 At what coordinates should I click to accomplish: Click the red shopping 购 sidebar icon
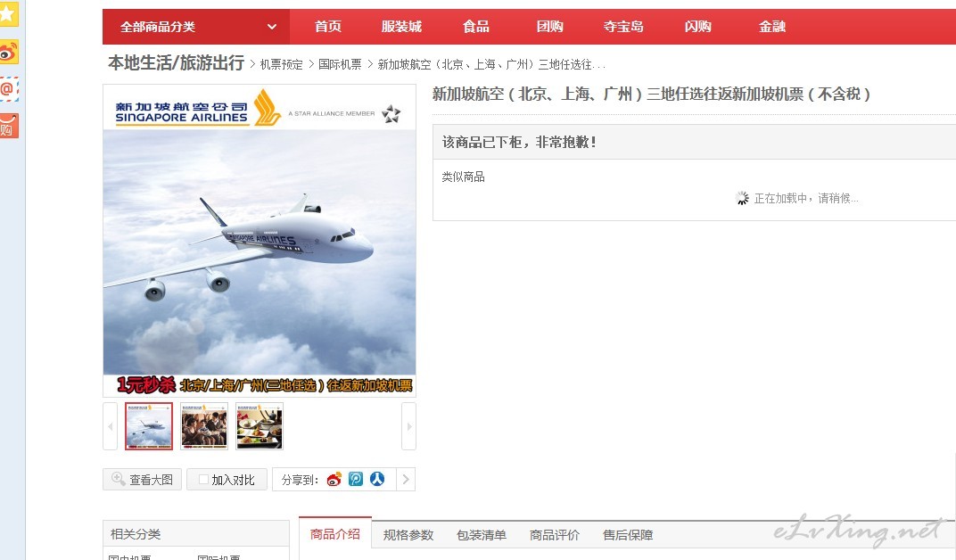(x=8, y=126)
